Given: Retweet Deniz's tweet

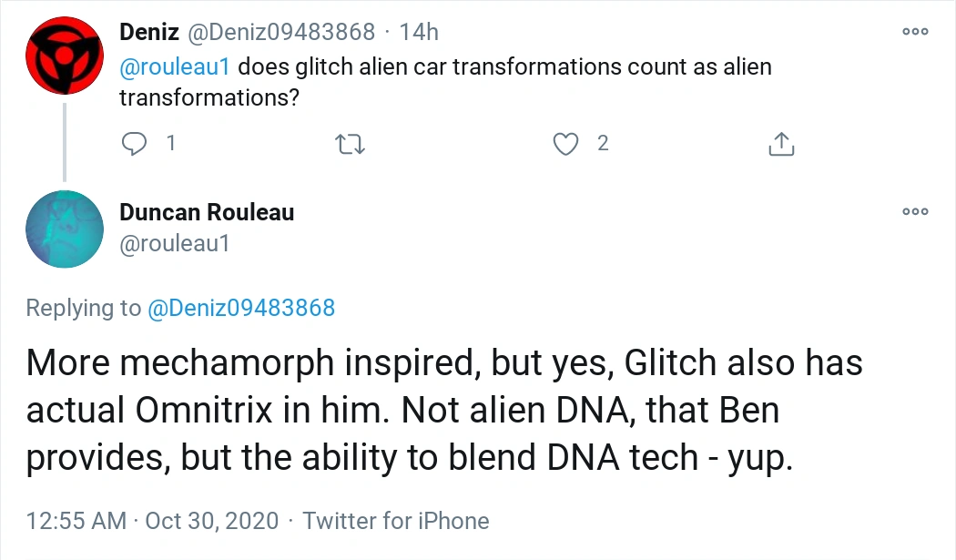Looking at the screenshot, I should pyautogui.click(x=350, y=143).
